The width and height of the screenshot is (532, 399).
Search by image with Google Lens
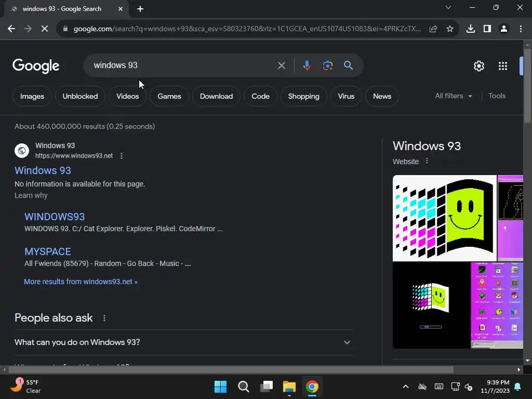(x=328, y=65)
